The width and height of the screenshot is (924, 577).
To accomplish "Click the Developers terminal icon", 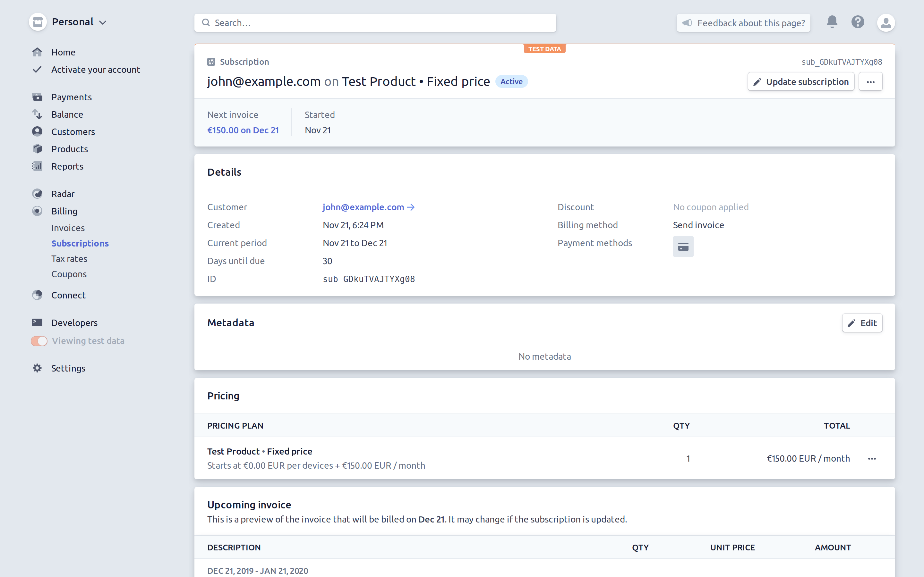I will tap(38, 322).
